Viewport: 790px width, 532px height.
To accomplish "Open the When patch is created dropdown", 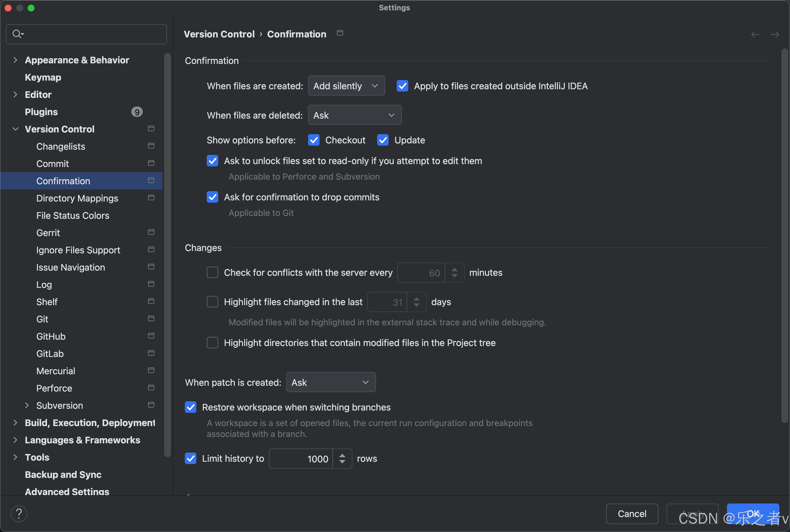I will pos(331,382).
